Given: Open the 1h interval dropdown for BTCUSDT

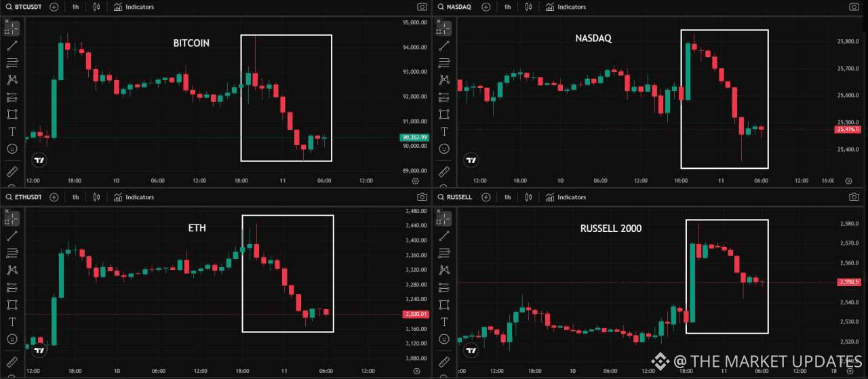Looking at the screenshot, I should pos(75,7).
